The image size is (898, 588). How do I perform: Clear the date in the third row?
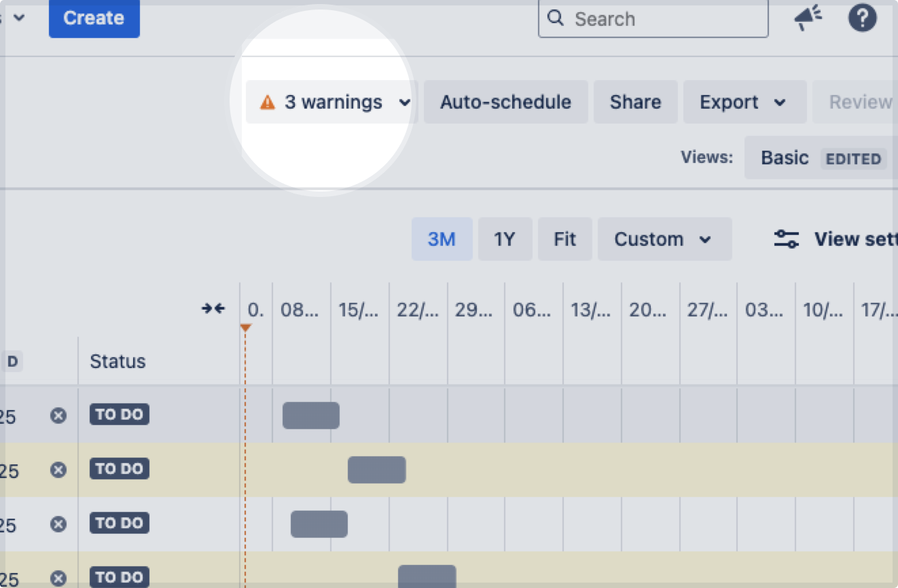58,524
